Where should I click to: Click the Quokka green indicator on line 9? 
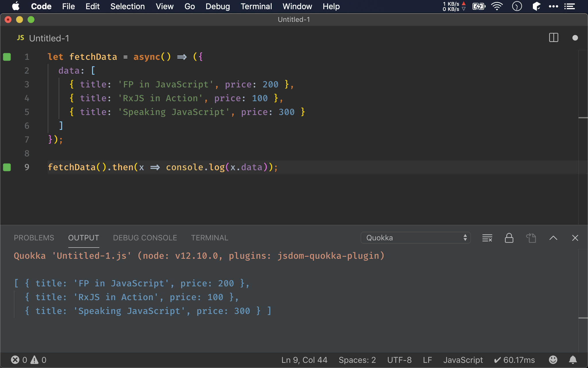coord(7,167)
